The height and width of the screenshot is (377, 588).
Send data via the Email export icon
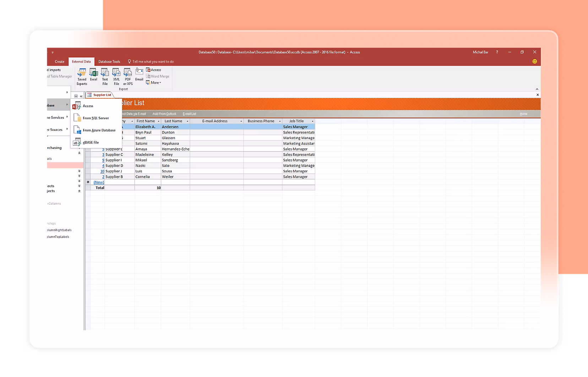[139, 75]
